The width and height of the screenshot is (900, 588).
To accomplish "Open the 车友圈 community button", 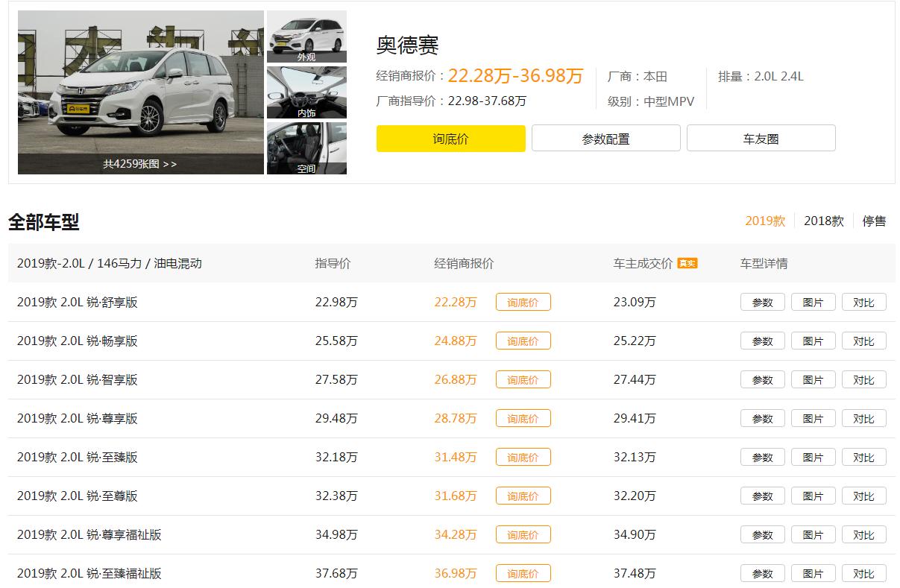I will (761, 139).
